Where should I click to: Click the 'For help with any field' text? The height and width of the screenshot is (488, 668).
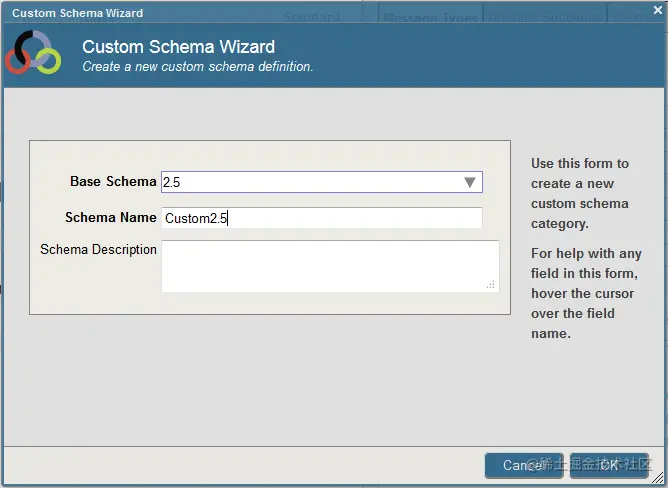click(x=586, y=293)
